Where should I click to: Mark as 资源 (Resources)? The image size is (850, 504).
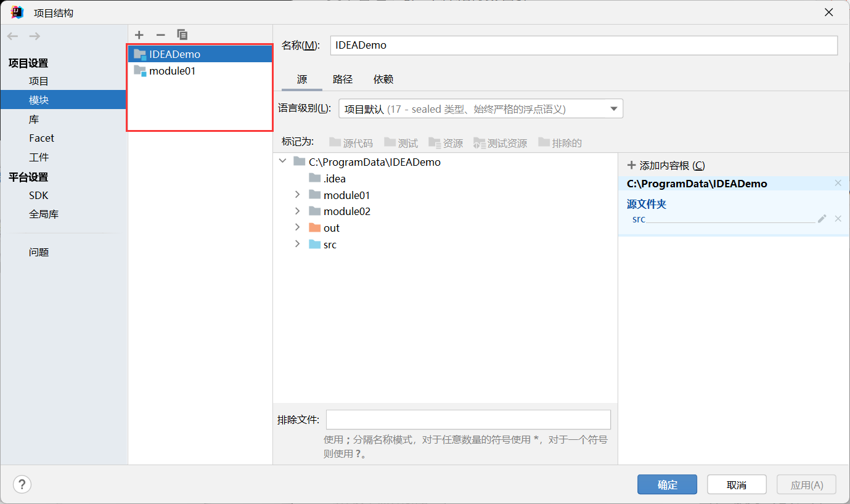click(x=446, y=143)
